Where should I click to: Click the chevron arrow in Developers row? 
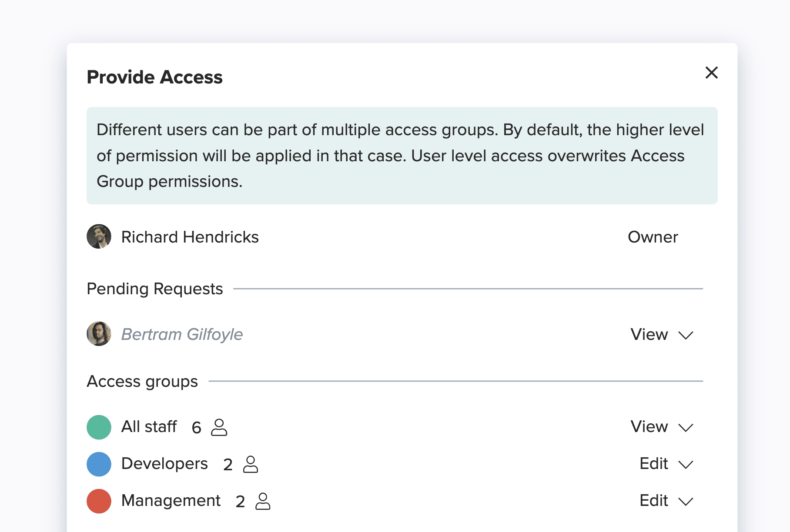[686, 465]
